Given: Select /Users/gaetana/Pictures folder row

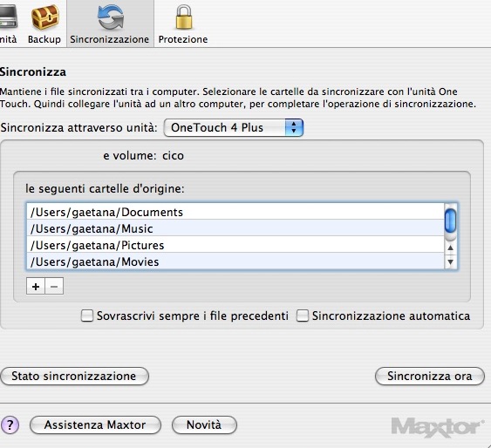Looking at the screenshot, I should coord(235,245).
